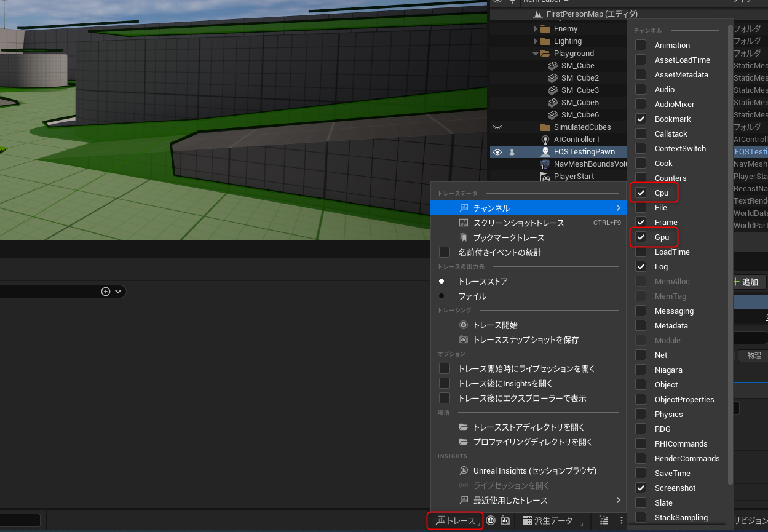Click the circular stats icon next to トレース

pos(490,520)
